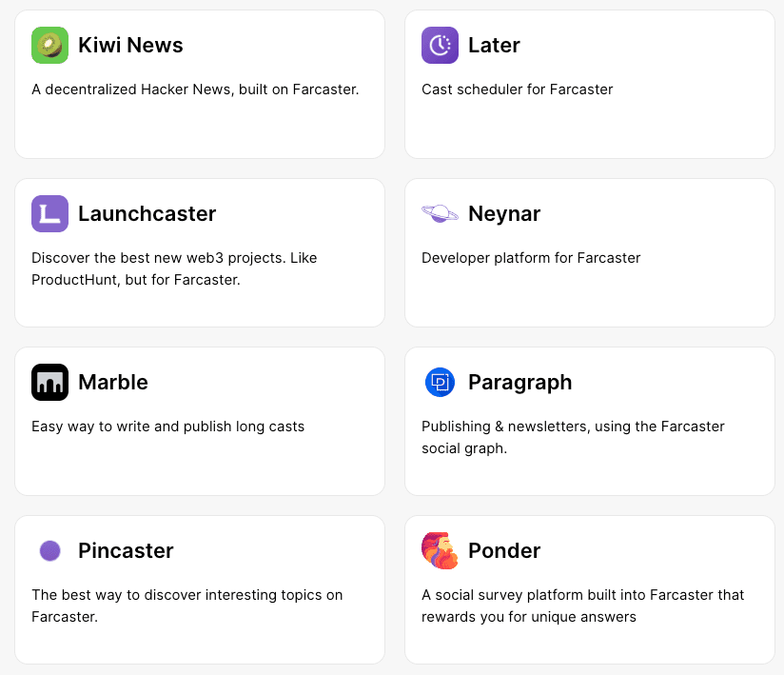Click the Pincaster title

(126, 551)
